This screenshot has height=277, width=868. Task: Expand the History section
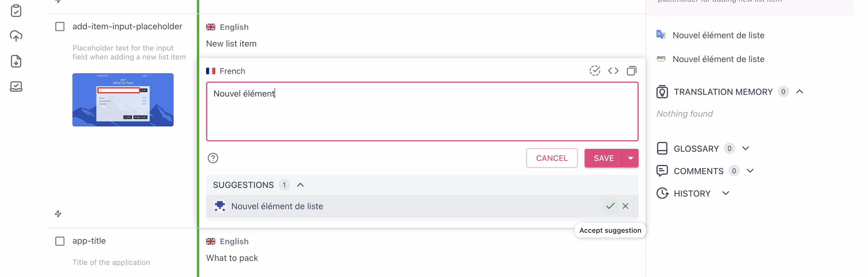[726, 193]
